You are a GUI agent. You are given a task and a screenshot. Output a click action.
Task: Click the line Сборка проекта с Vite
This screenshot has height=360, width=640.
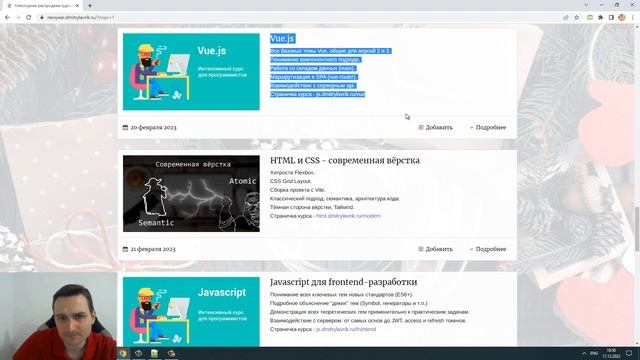click(x=297, y=190)
